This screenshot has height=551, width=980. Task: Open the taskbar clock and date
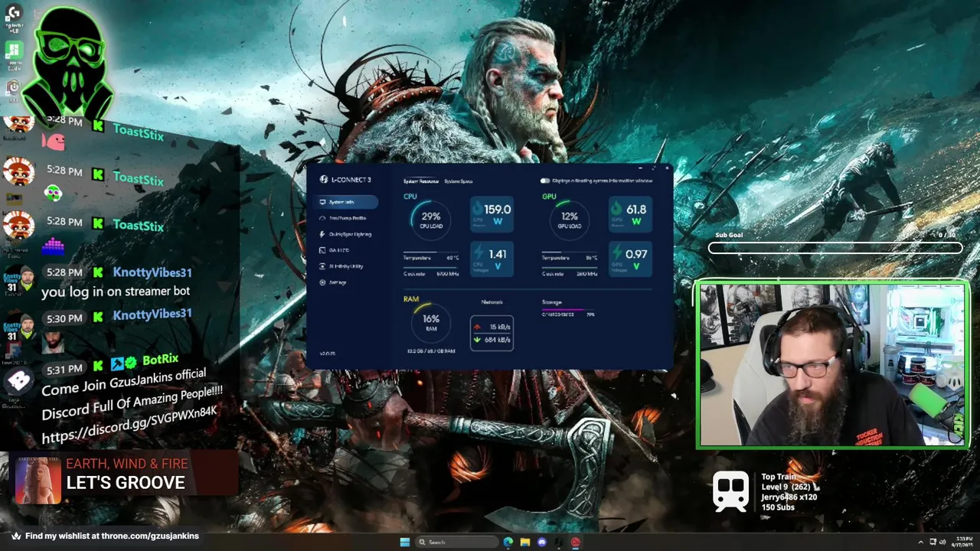pos(964,542)
